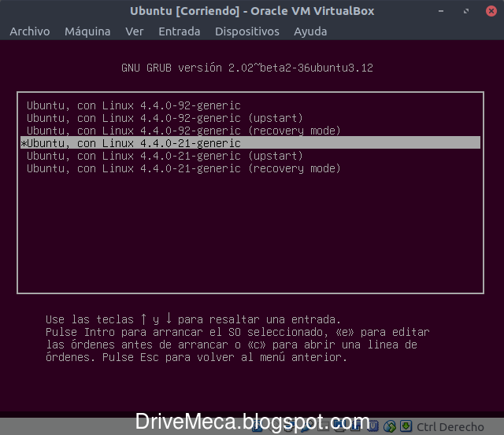Open the Ayuda menu
The width and height of the screenshot is (504, 435).
[310, 31]
